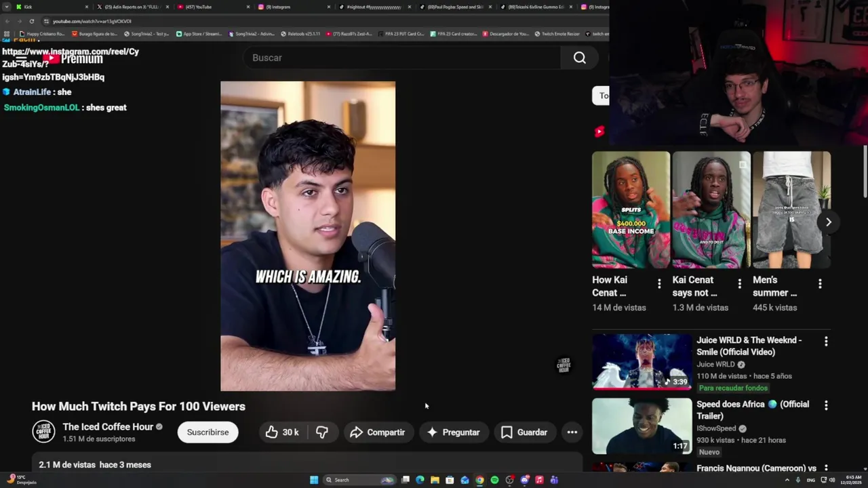Open Juice WRLD channel link
This screenshot has height=488, width=868.
[x=715, y=365]
